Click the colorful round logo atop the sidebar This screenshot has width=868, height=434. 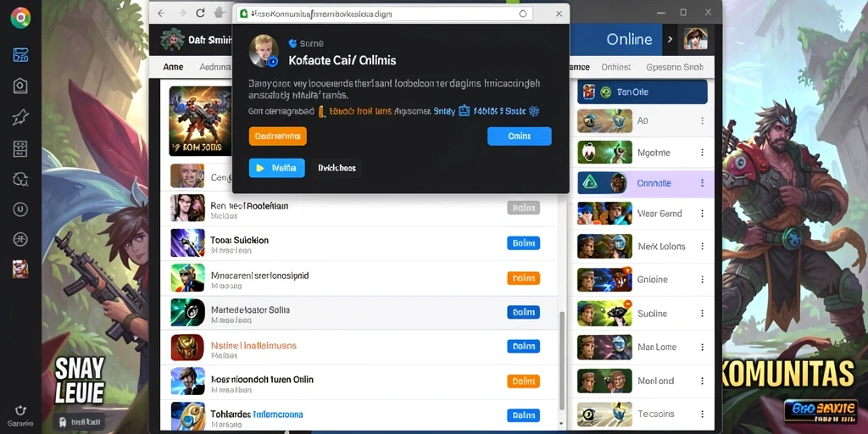20,18
